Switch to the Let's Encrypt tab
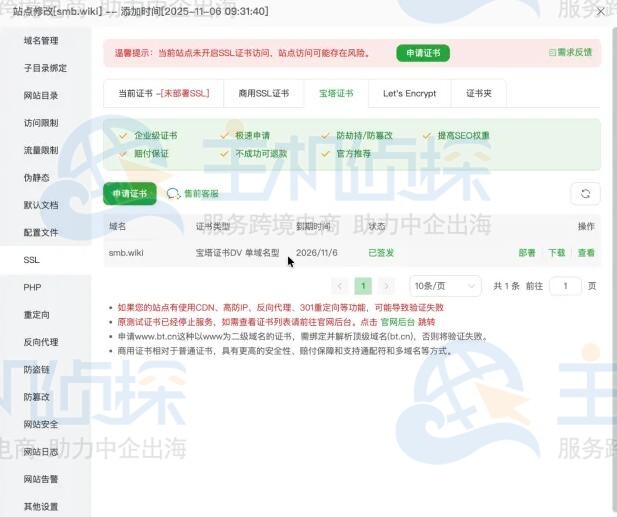 pyautogui.click(x=410, y=94)
